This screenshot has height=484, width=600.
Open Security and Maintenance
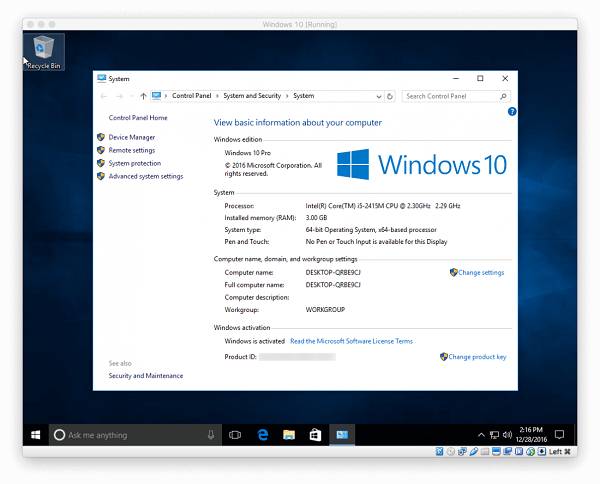[x=146, y=376]
